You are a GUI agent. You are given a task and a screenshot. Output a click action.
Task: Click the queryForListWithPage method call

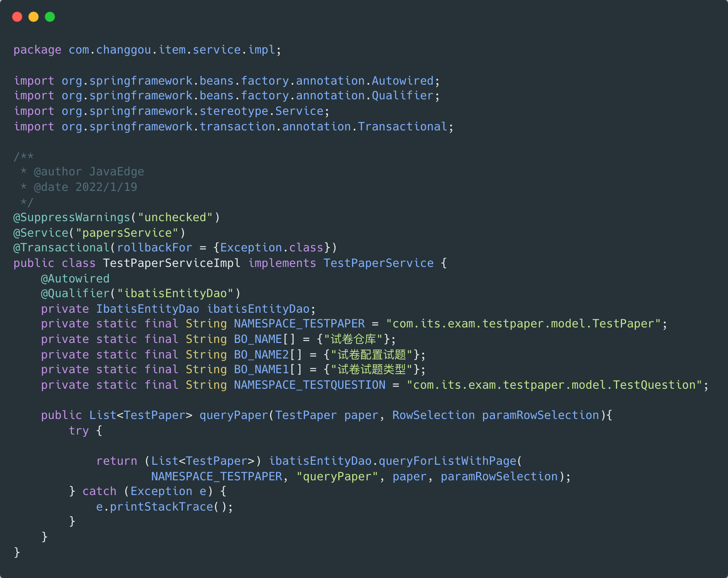coord(447,461)
